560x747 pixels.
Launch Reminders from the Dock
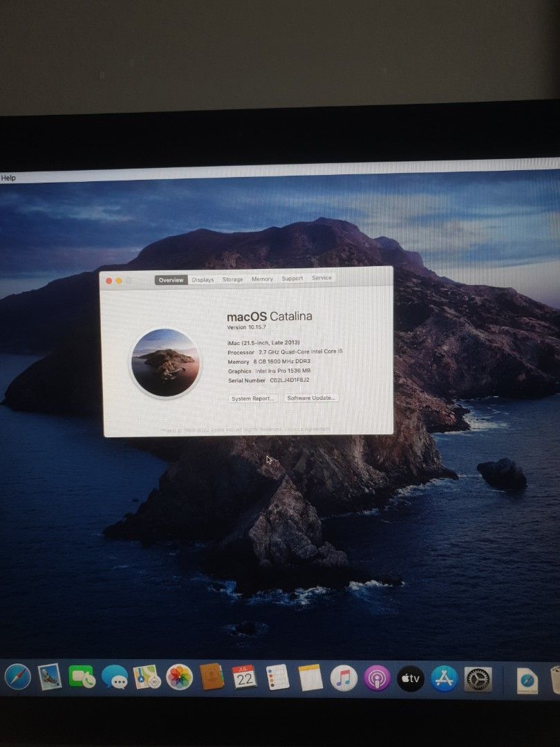(x=277, y=677)
